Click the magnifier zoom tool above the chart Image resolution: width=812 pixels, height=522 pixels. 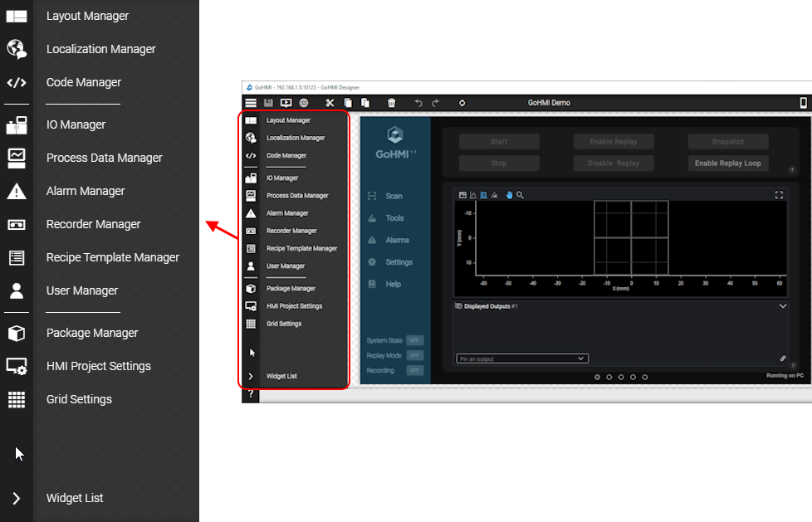(x=521, y=195)
